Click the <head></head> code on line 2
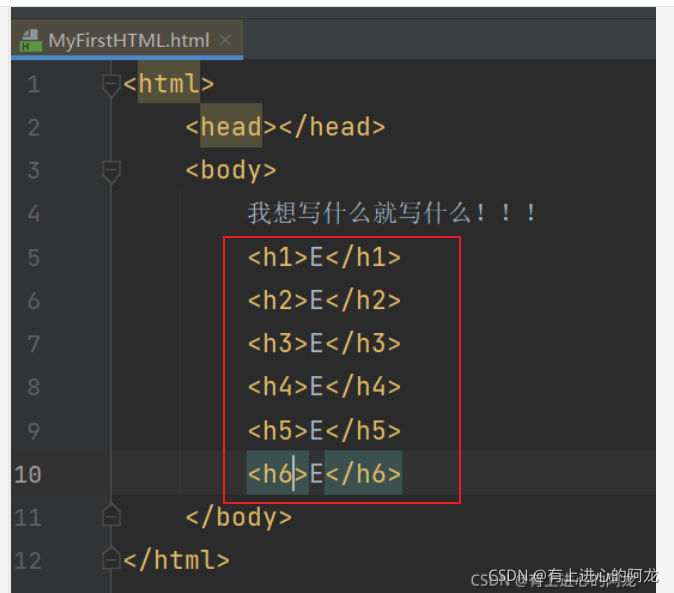This screenshot has width=674, height=593. [285, 126]
